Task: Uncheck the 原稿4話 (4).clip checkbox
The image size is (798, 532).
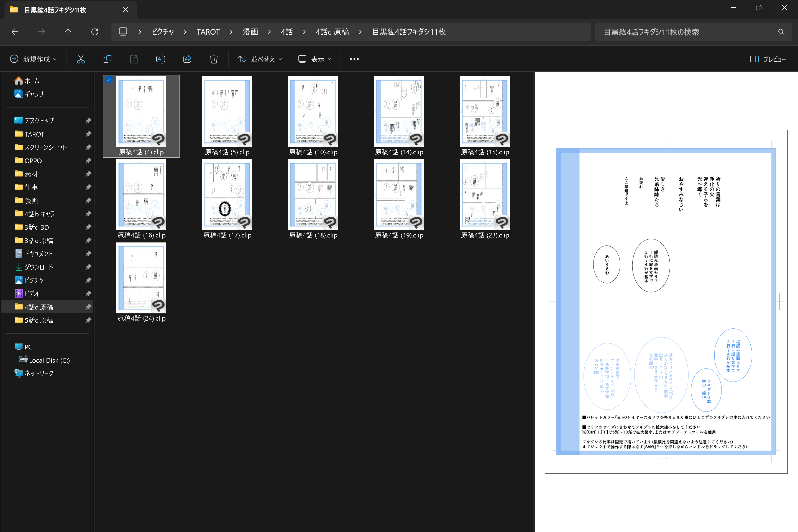Action: [109, 80]
